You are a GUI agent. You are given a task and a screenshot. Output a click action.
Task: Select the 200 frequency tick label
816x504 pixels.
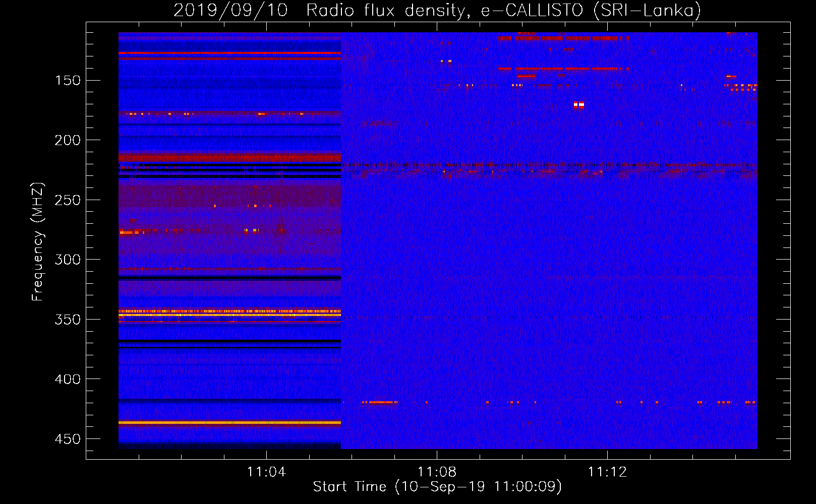pos(68,140)
